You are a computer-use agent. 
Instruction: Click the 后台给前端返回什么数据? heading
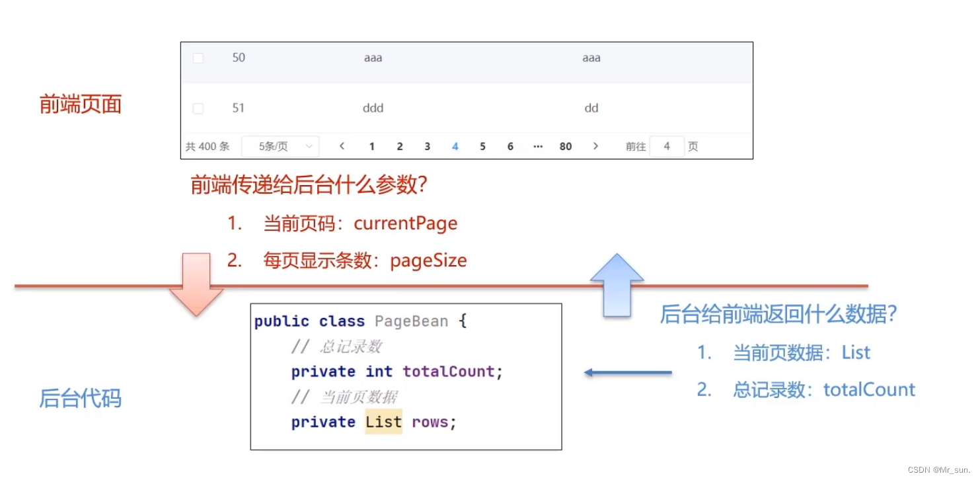click(778, 315)
